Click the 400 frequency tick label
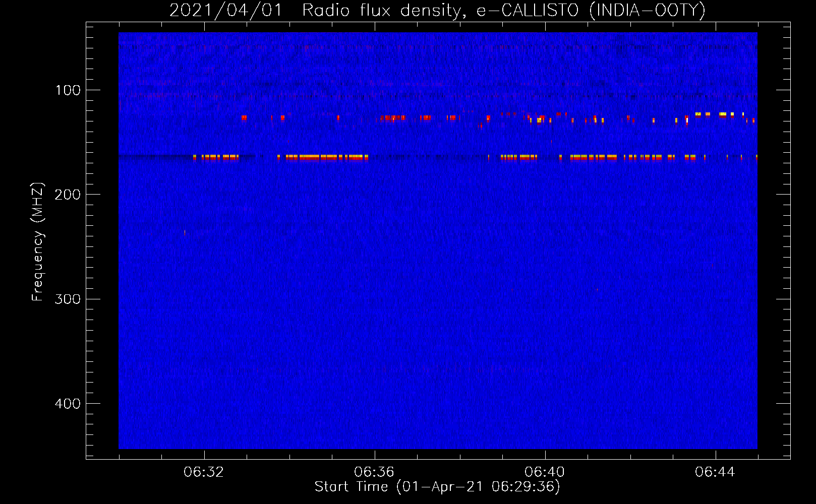The height and width of the screenshot is (504, 816). point(68,404)
